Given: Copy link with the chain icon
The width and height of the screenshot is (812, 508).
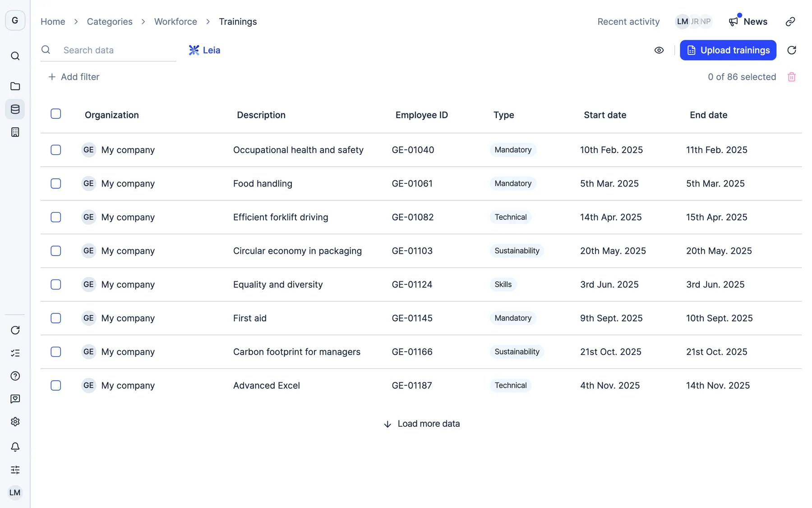Looking at the screenshot, I should click(790, 22).
